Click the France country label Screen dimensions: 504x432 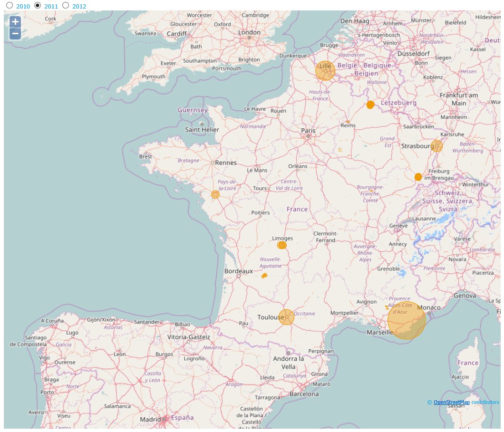[x=296, y=209]
